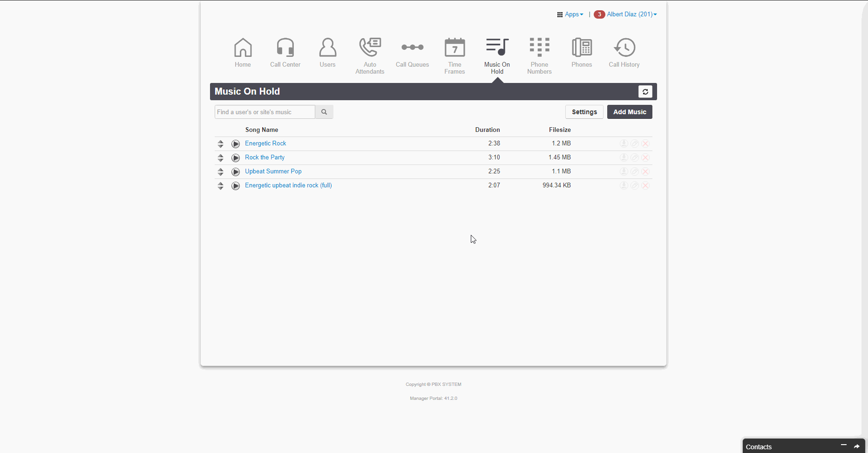The height and width of the screenshot is (453, 868).
Task: Open Phone Numbers section
Action: (539, 56)
